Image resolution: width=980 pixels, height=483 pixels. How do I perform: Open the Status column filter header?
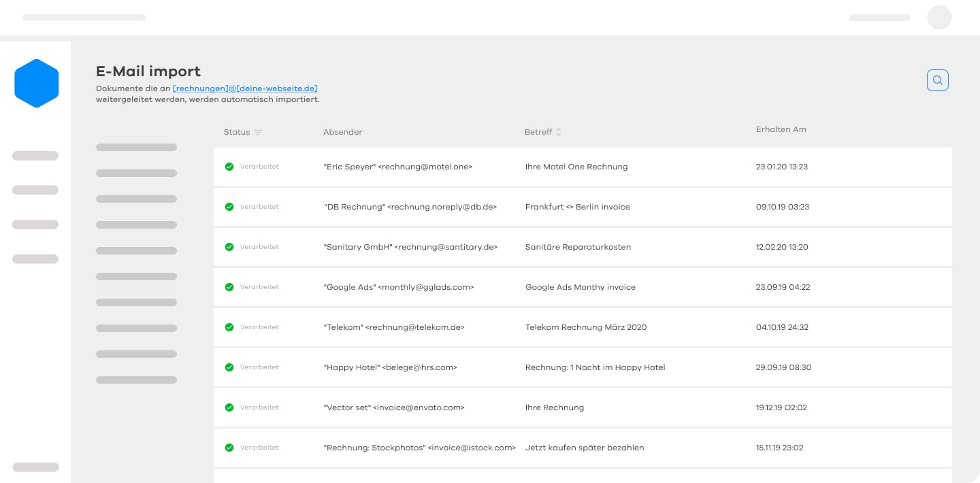[x=243, y=132]
